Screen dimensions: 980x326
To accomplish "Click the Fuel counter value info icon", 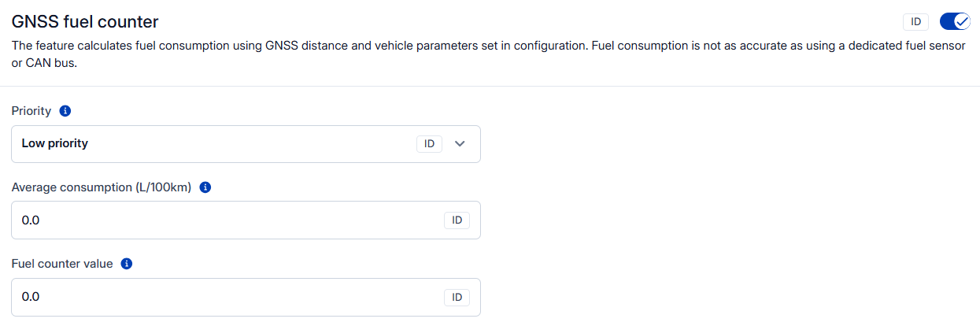I will [127, 264].
